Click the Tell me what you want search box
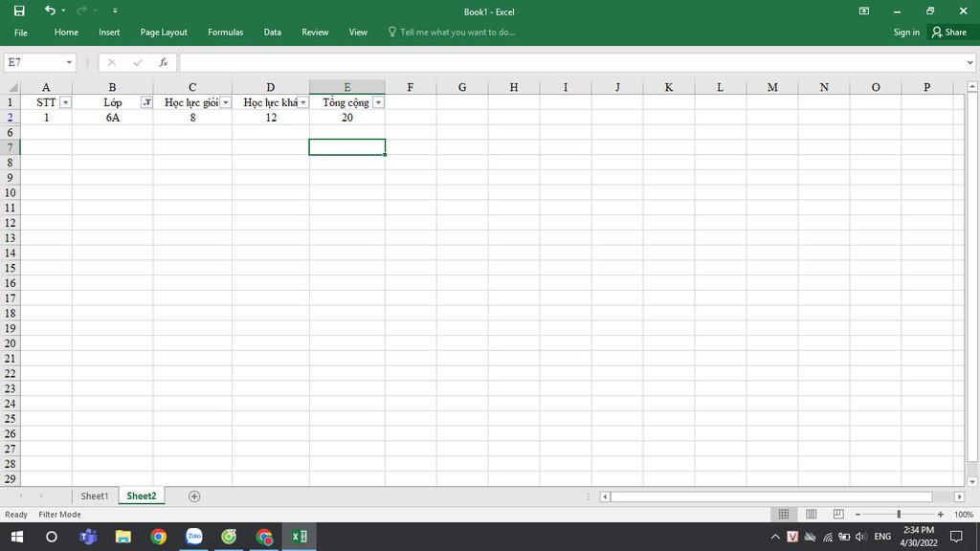The image size is (980, 551). (x=452, y=33)
